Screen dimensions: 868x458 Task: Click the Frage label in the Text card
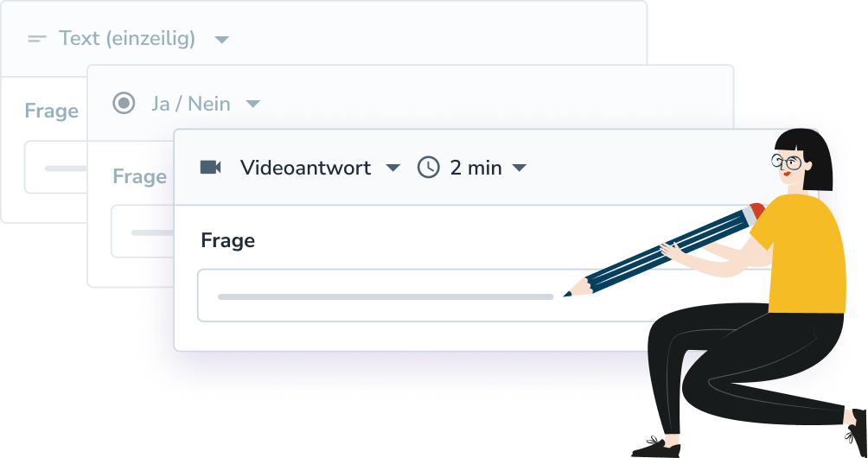coord(52,111)
